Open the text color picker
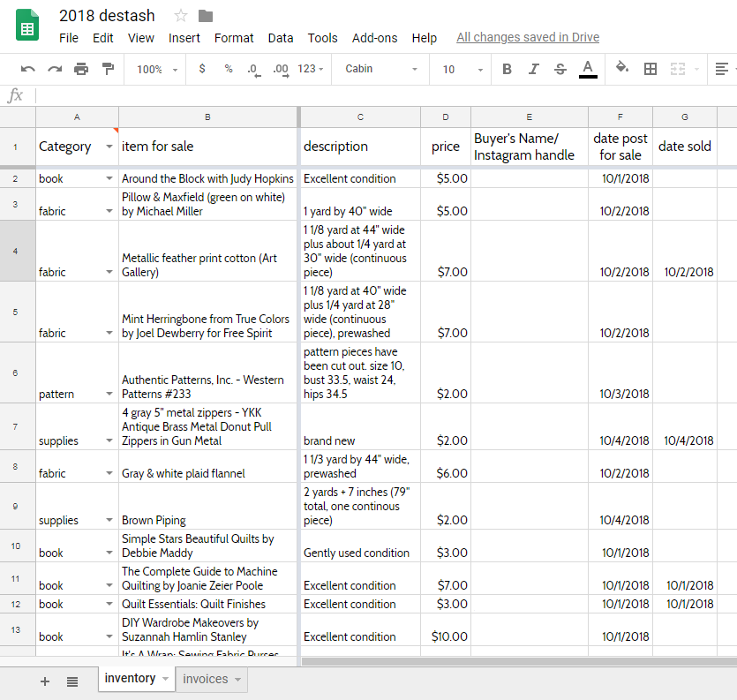737x700 pixels. tap(588, 69)
